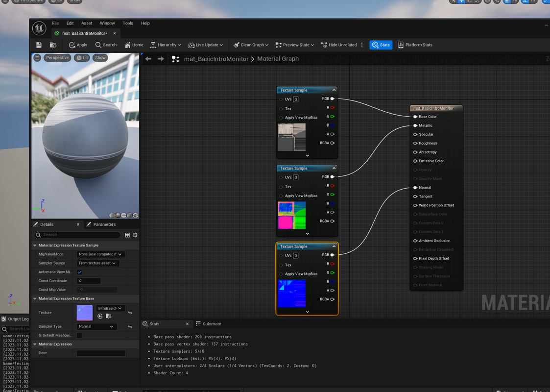
Task: Click the Desc text field
Action: coord(101,353)
